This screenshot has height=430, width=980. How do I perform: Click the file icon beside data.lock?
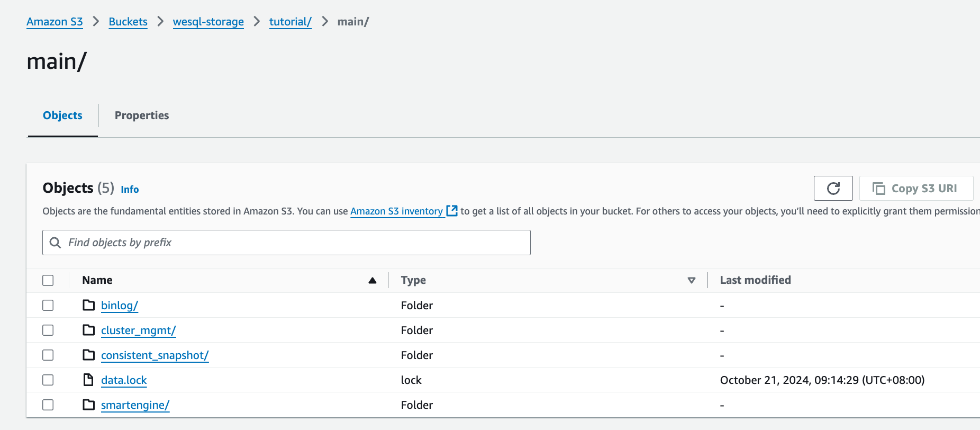tap(89, 380)
